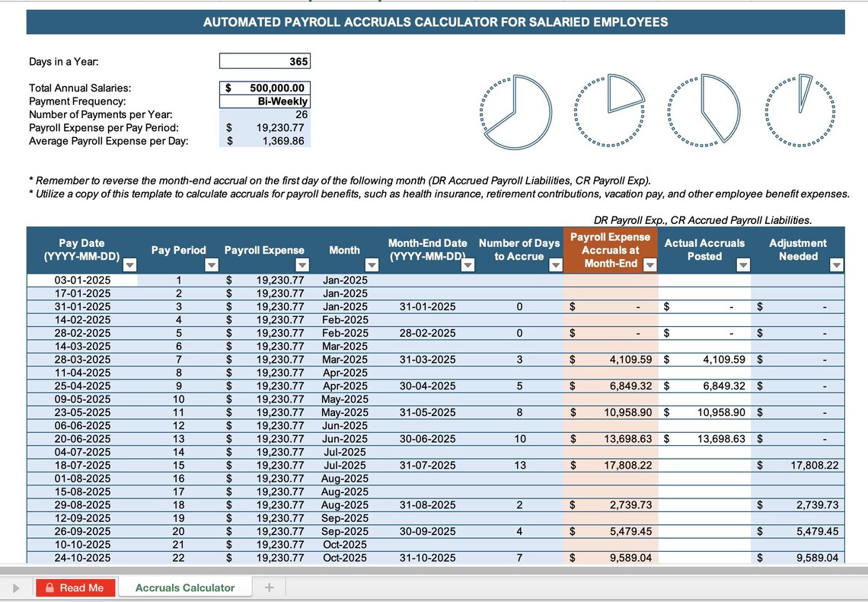Open the Actual Accruals Posted filter dropdown

click(x=743, y=265)
